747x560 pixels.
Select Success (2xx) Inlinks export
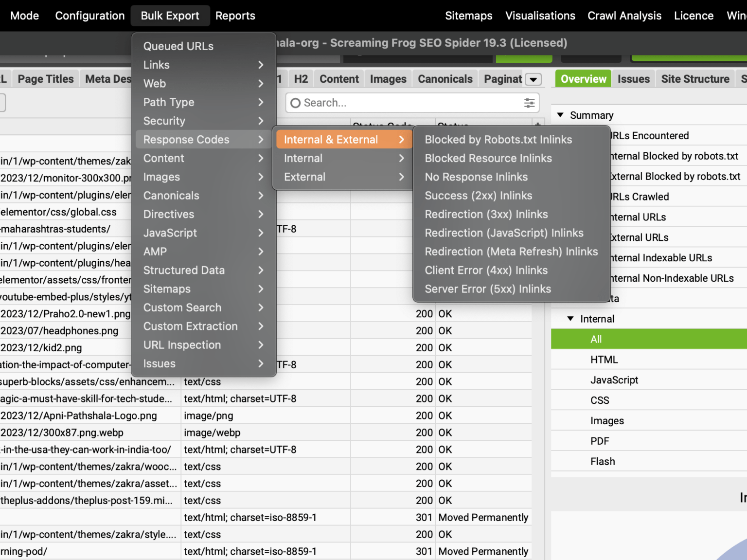click(511, 196)
